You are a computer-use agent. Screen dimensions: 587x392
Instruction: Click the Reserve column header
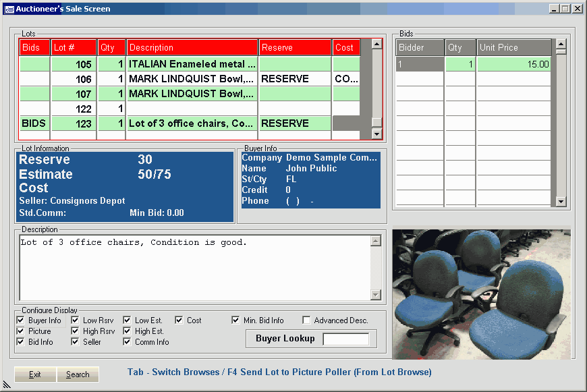[x=295, y=47]
